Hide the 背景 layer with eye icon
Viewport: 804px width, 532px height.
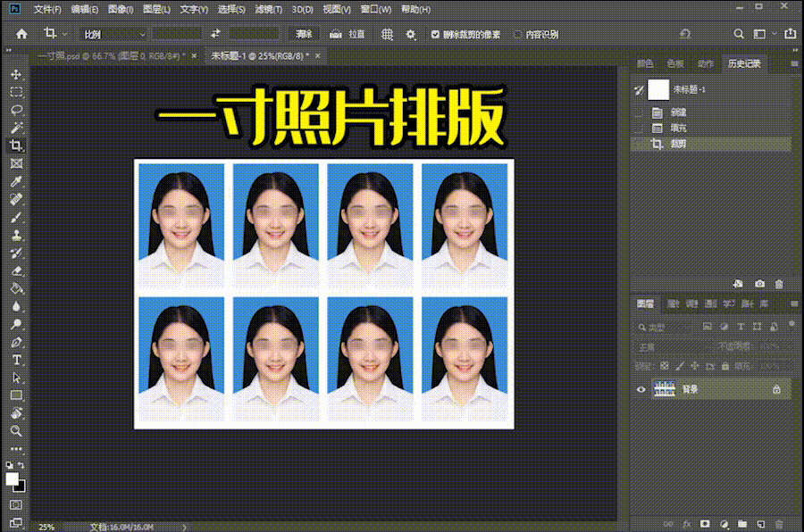click(641, 389)
